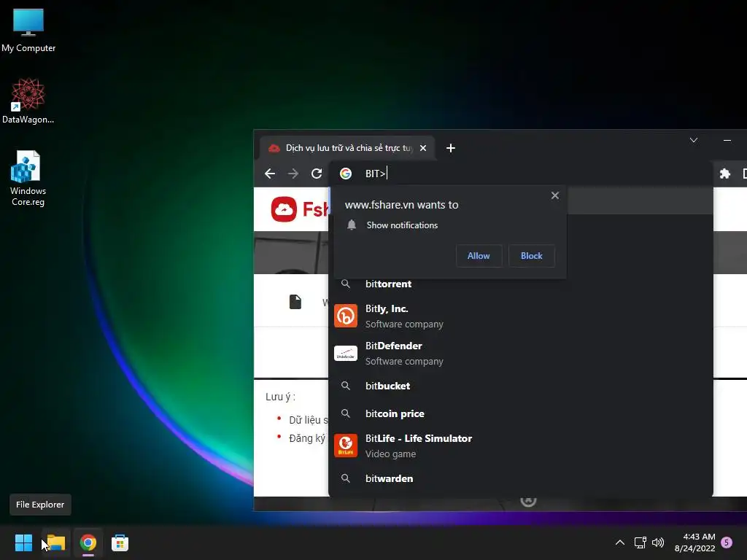
Task: Click bell icon beside Show notifications
Action: click(x=352, y=225)
